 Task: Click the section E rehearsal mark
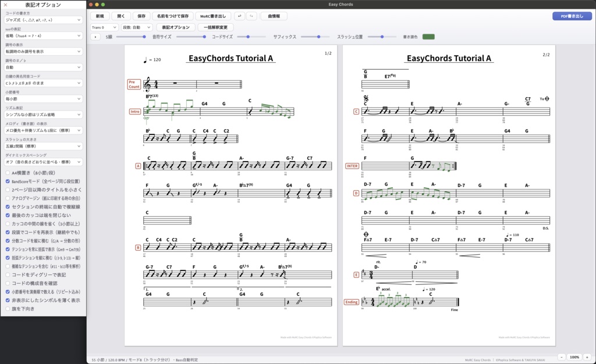tap(356, 275)
